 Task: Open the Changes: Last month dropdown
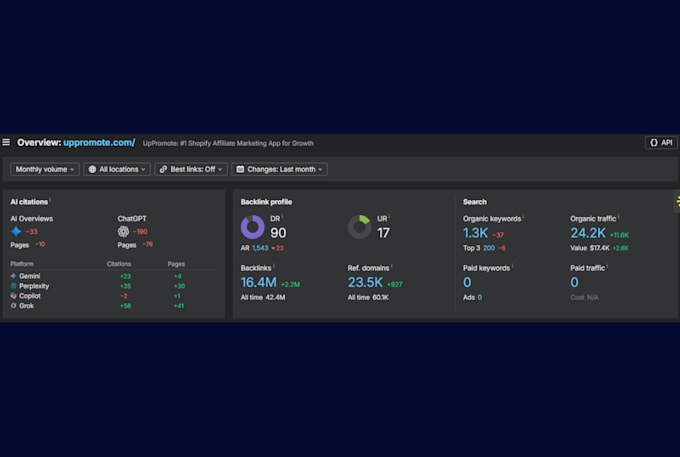pos(280,169)
